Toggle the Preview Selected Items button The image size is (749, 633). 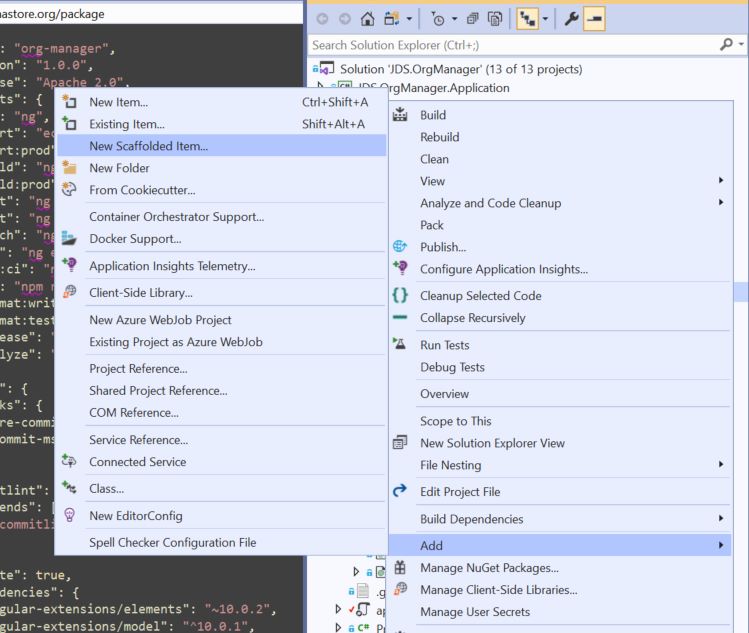point(594,19)
